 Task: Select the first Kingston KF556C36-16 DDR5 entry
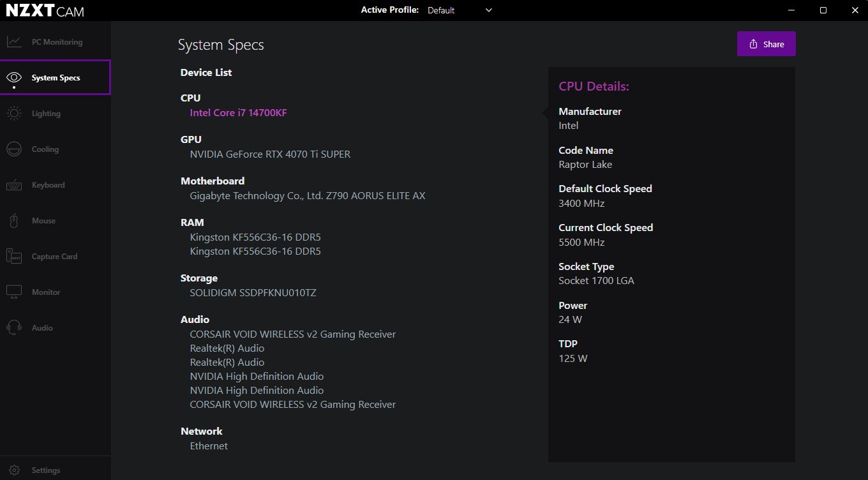255,237
